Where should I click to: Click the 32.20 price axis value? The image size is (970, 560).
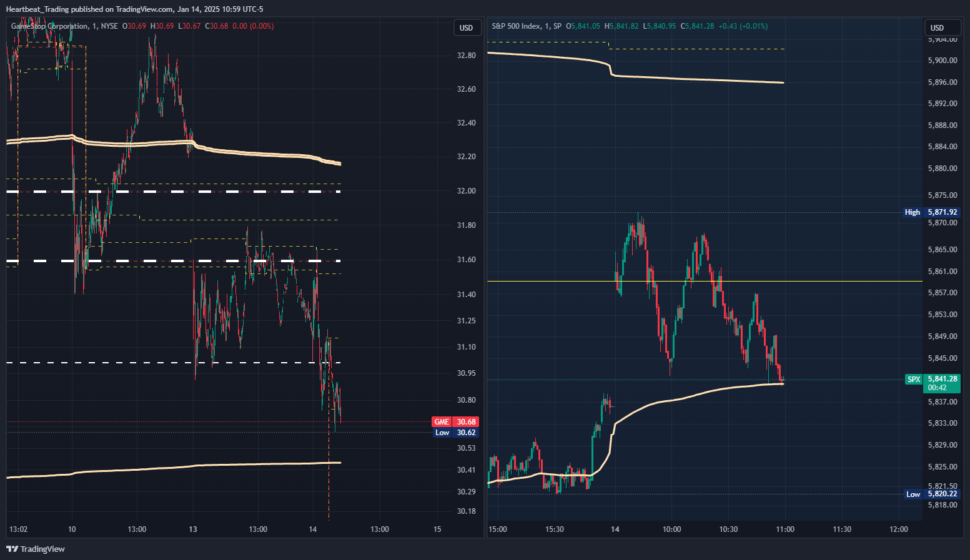[x=467, y=157]
